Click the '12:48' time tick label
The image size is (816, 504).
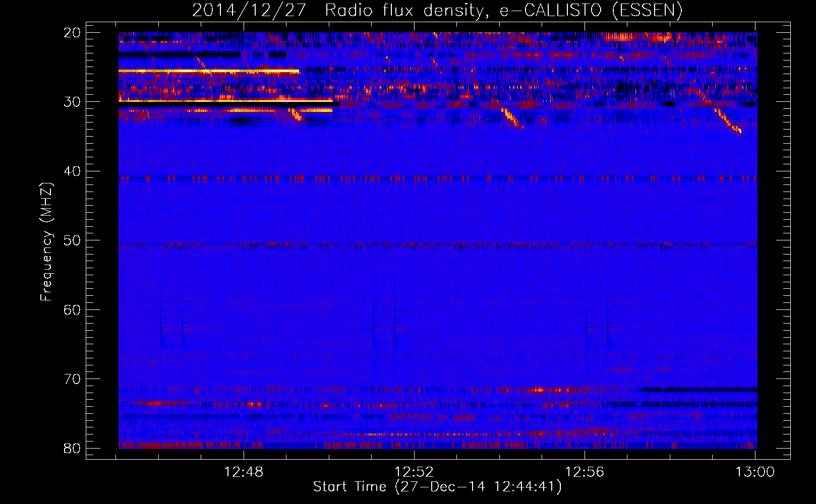click(244, 472)
